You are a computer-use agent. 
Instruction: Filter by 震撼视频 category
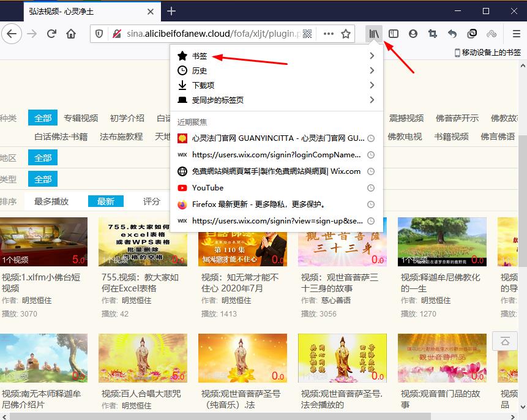[x=406, y=118]
